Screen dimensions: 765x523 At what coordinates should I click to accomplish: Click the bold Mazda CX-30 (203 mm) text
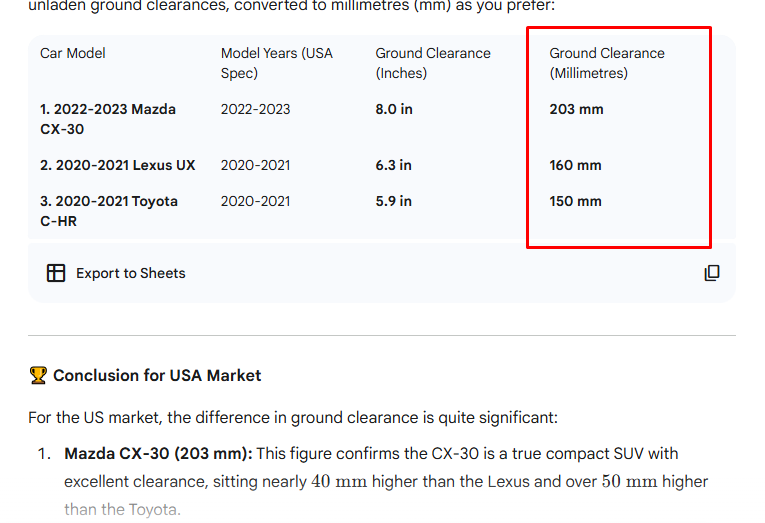tap(159, 454)
